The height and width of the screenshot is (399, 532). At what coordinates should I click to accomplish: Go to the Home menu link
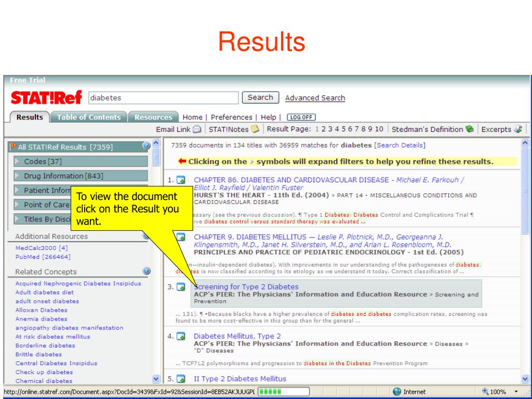tap(192, 117)
